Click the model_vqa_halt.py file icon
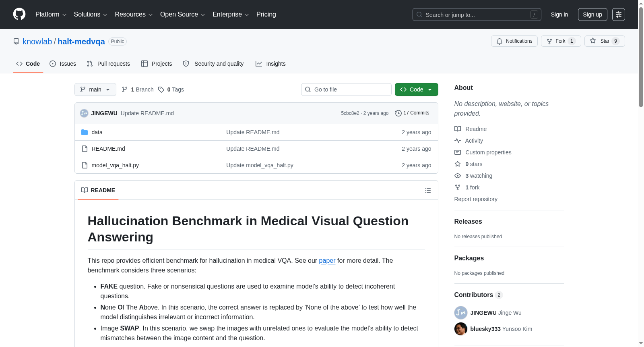Screen dimensions: 644x347 click(85, 165)
